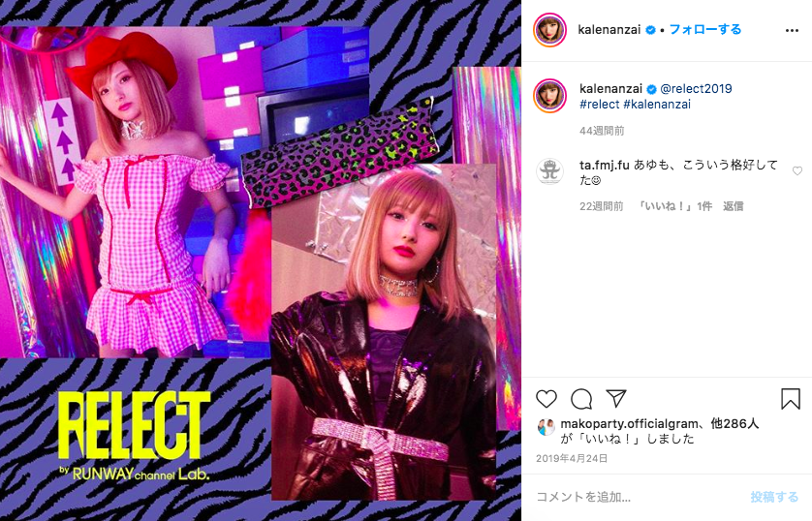Open the 他286人 likes list
Screen dimensions: 812x521
[x=734, y=424]
